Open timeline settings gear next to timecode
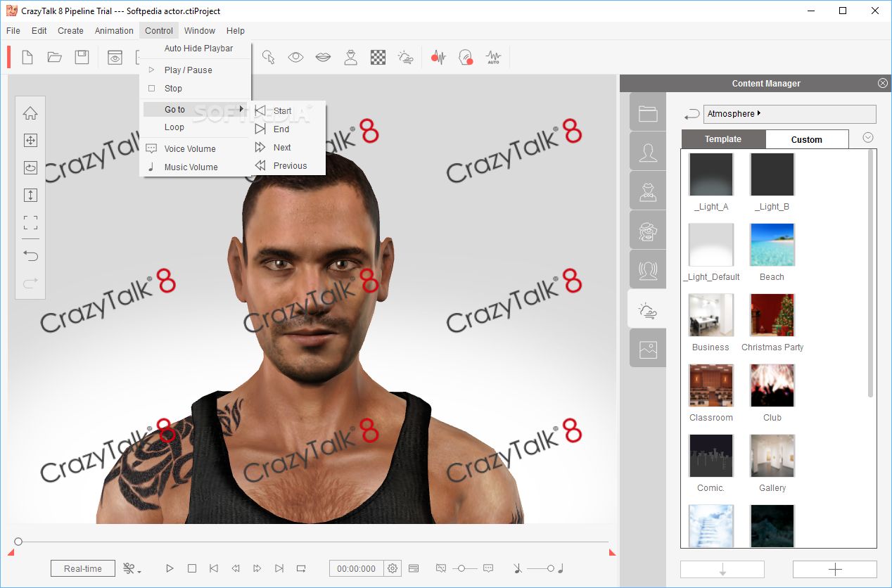892x588 pixels. coord(393,568)
